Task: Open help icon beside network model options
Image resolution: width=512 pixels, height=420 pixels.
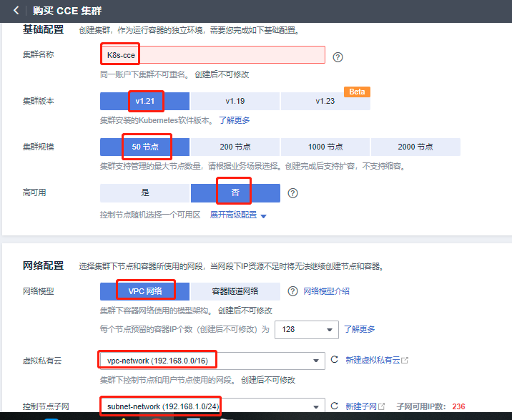Action: coord(292,291)
